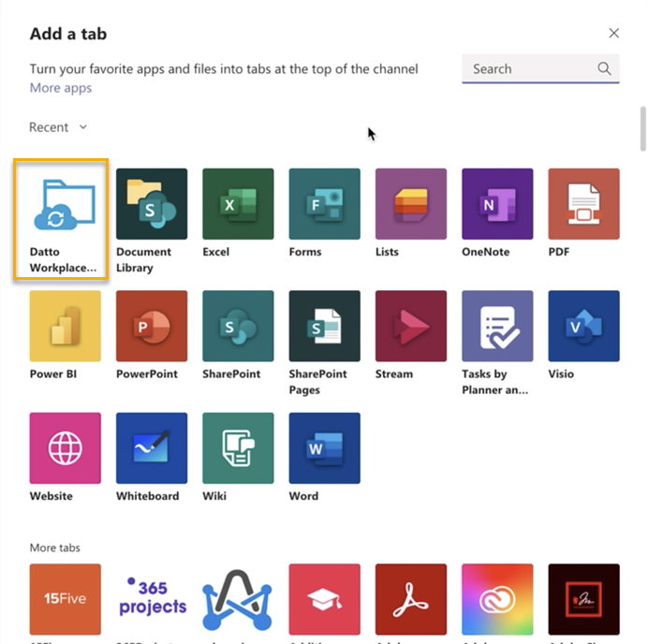
Task: Add the Document Library tab
Action: pos(152,204)
